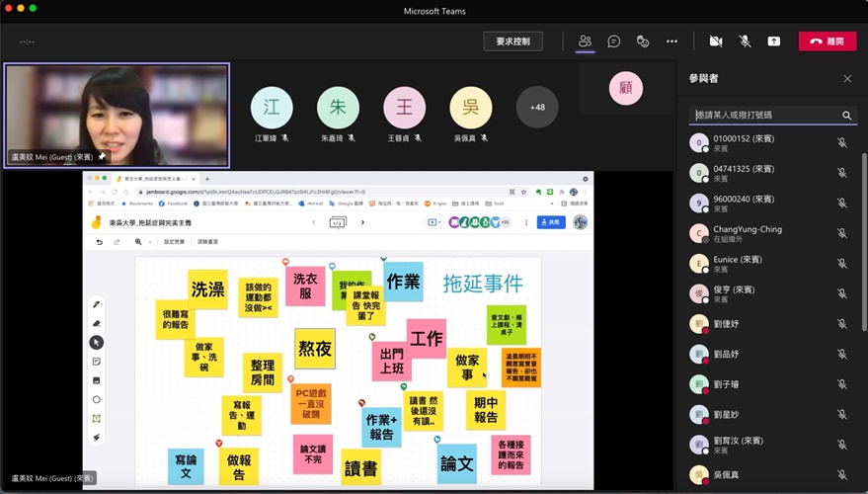Toggle the camera on or off
The height and width of the screenshot is (494, 868).
(716, 41)
